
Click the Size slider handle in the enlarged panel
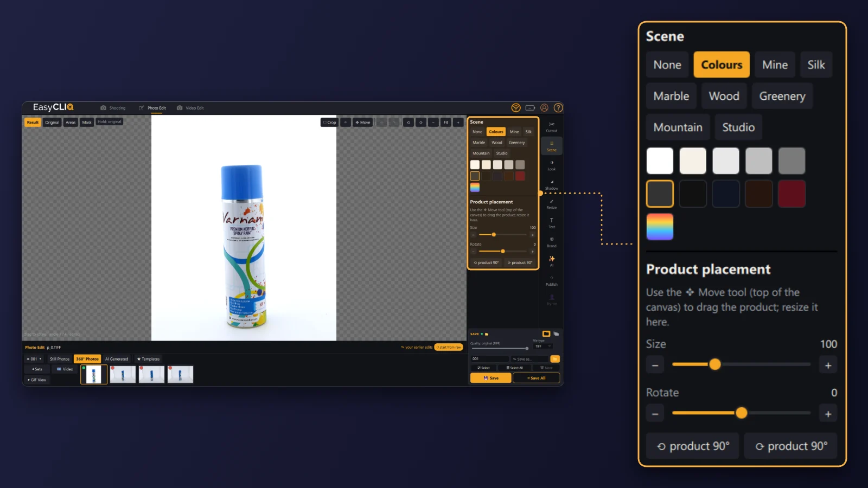[715, 364]
